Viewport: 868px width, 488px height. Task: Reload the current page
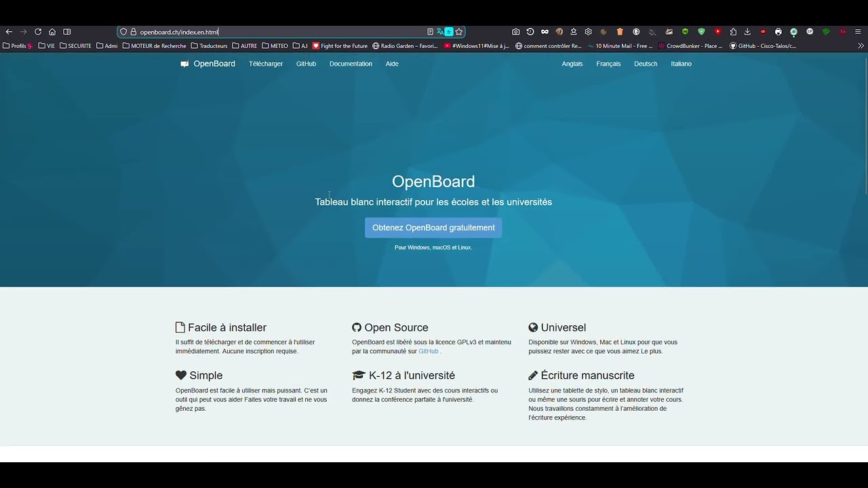pyautogui.click(x=38, y=32)
